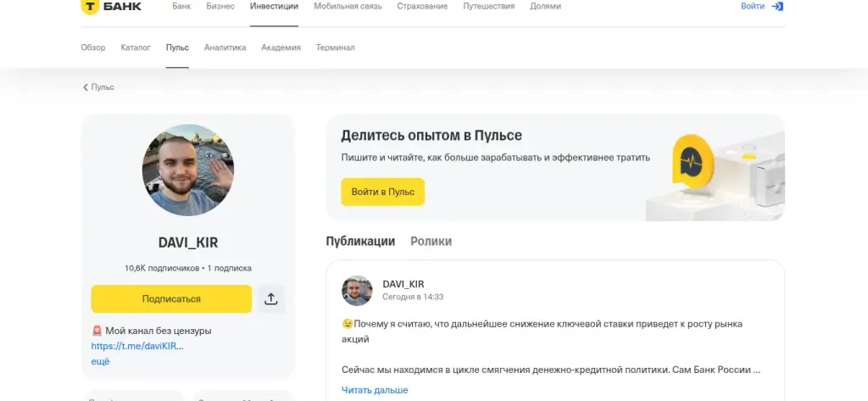This screenshot has width=868, height=401.
Task: Click the Сегодня в 14:33 timestamp
Action: coord(413,297)
